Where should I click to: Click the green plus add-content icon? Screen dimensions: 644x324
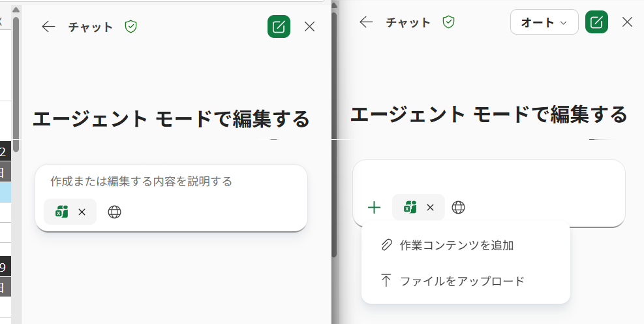(x=374, y=208)
